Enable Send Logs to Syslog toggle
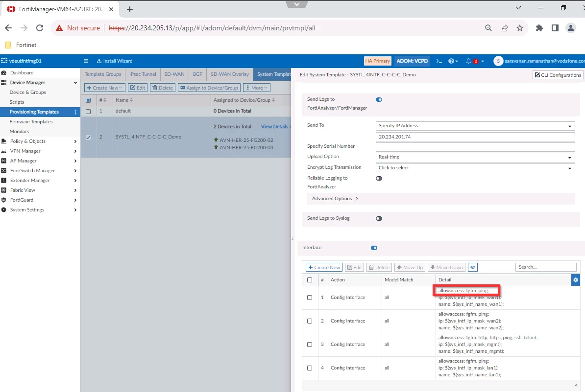This screenshot has height=392, width=585. pyautogui.click(x=379, y=219)
